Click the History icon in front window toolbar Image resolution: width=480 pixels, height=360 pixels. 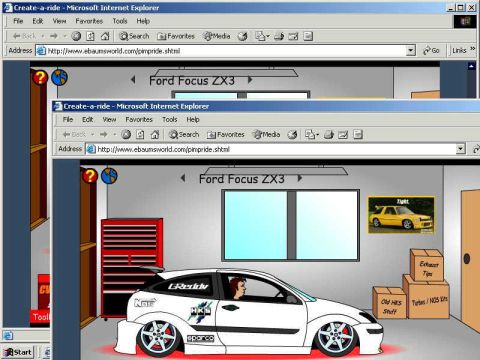tap(292, 134)
